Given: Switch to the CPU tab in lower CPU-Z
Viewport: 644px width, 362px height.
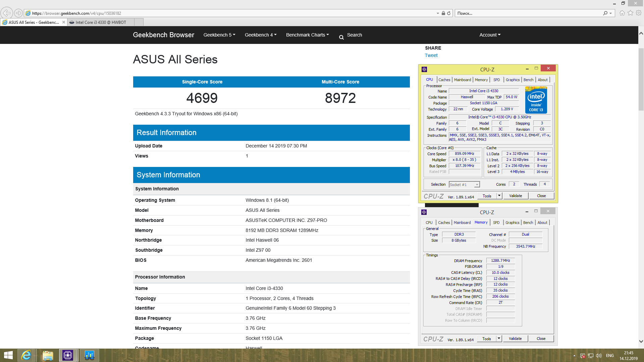Looking at the screenshot, I should pos(429,223).
